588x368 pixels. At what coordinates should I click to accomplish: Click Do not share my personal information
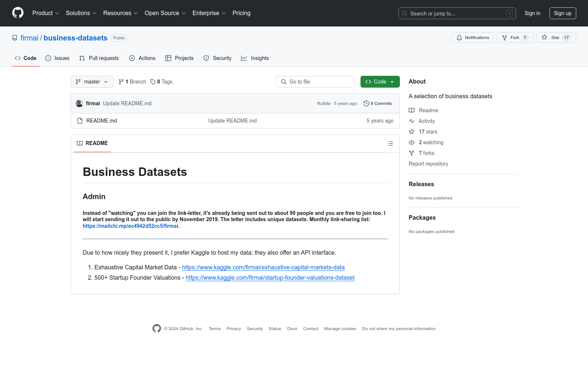(x=399, y=329)
